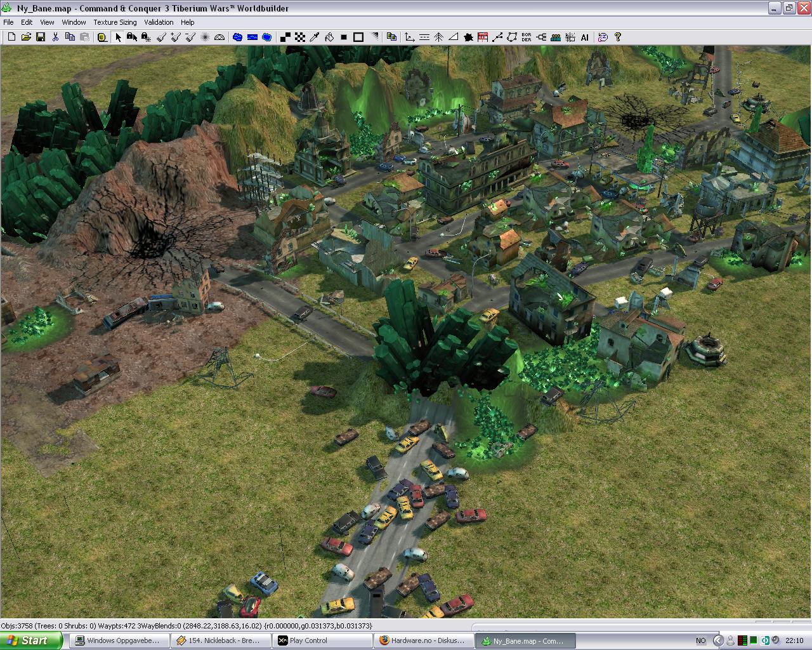Open the Validation menu
This screenshot has width=812, height=650.
pos(159,22)
